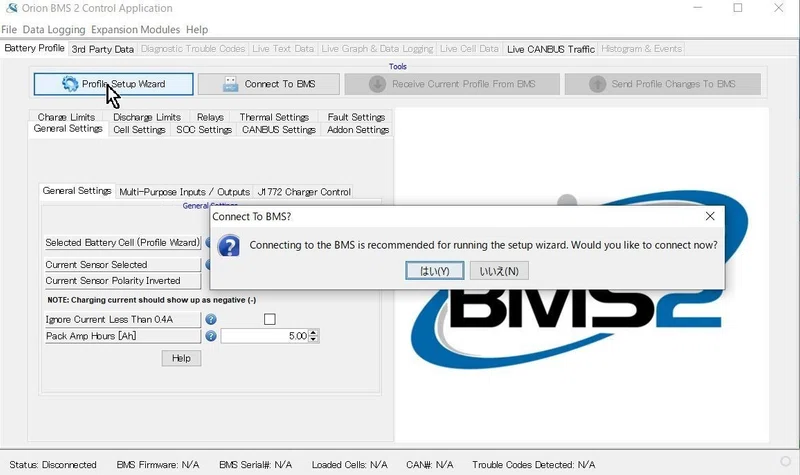Click CAN#: N/A status text
Screen dimensions: 800x475
430,465
